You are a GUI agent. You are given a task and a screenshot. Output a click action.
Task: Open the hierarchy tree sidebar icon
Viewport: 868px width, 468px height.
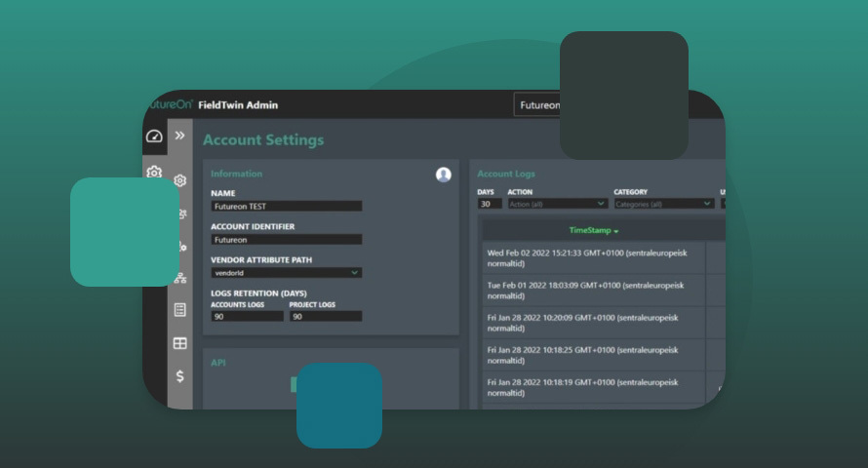pos(179,278)
